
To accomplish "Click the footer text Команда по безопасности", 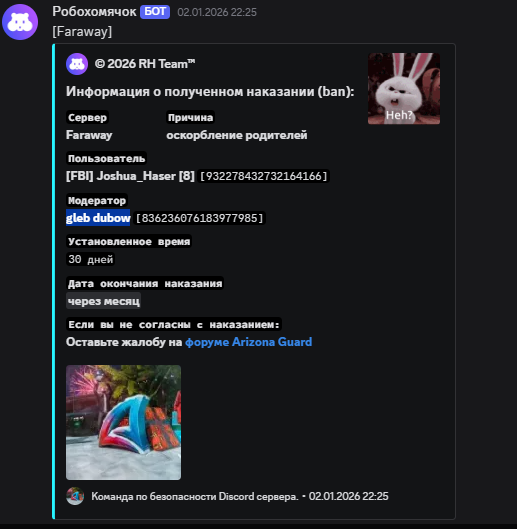I will pos(195,496).
